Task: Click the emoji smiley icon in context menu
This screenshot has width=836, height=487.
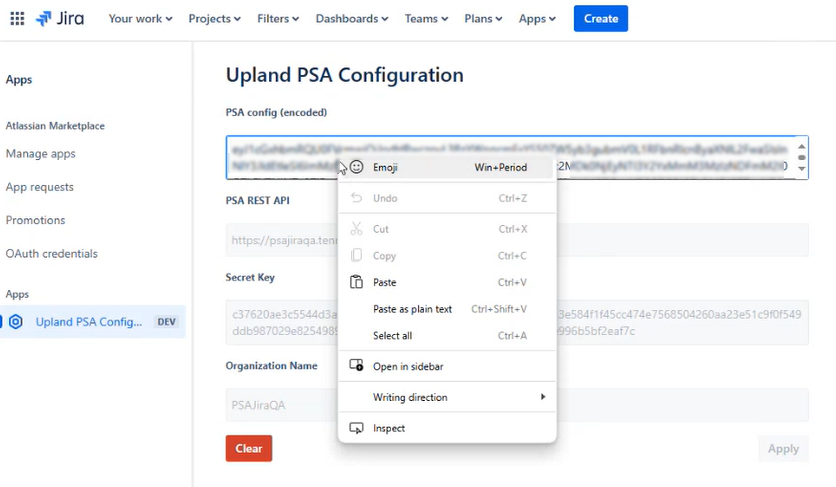Action: point(356,167)
